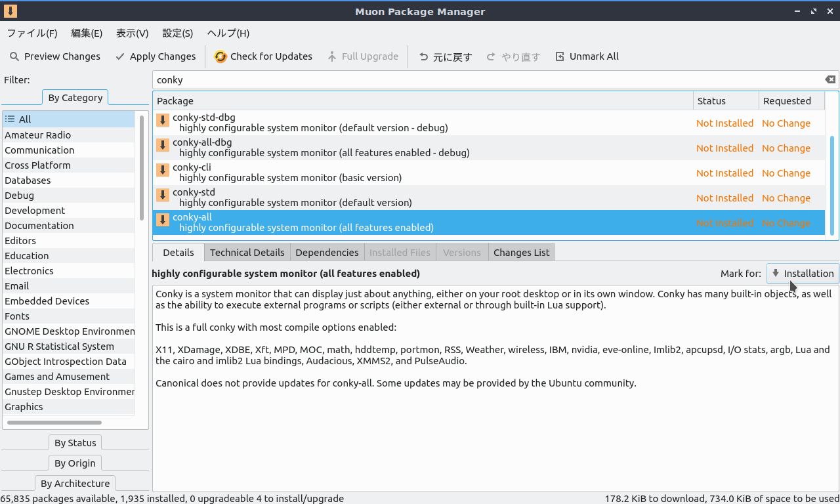Viewport: 840px width, 504px height.
Task: Click the 元に戻す undo button
Action: pos(446,56)
